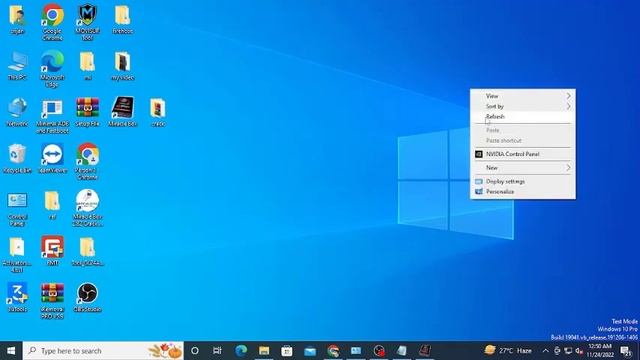Open Google Chrome desktop shortcut
This screenshot has width=640, height=360.
[52, 21]
